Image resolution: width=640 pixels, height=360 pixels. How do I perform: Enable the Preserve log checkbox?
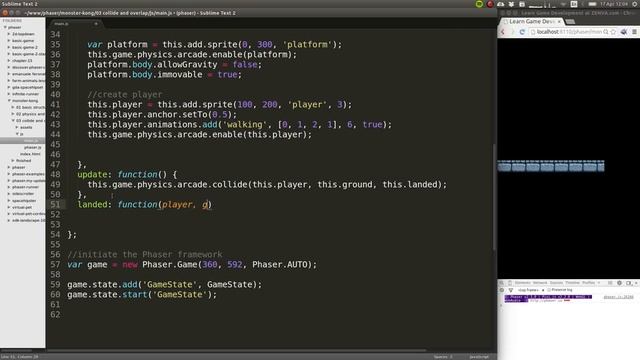(x=549, y=290)
